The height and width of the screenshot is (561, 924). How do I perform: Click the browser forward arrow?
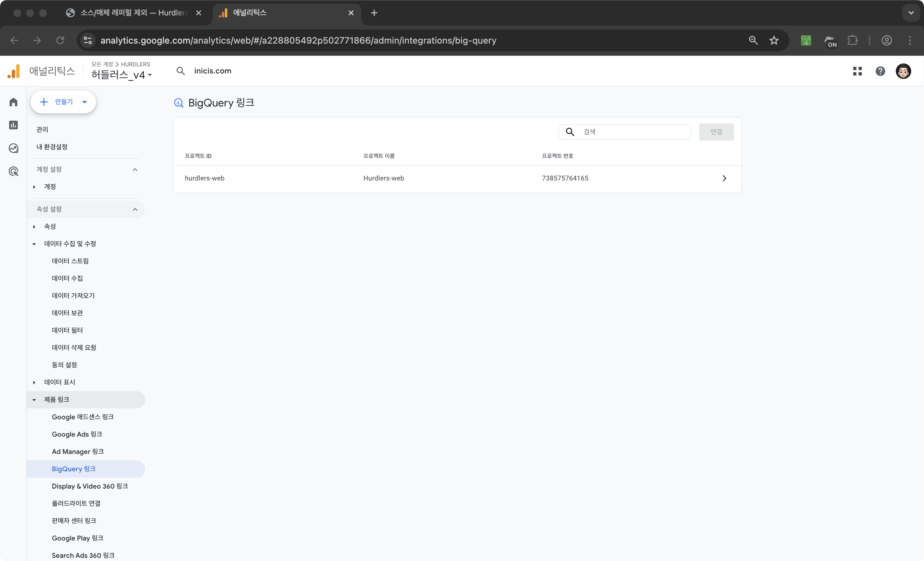click(x=37, y=40)
